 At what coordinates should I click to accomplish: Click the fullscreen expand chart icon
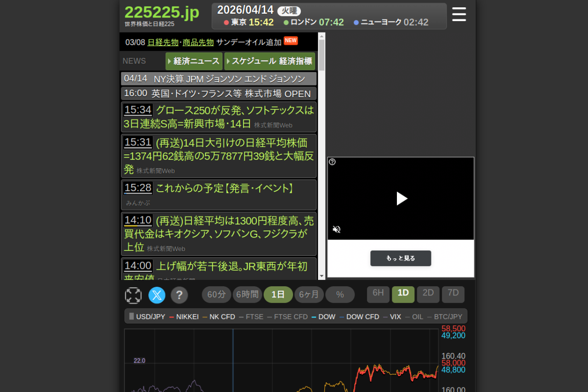coord(133,295)
